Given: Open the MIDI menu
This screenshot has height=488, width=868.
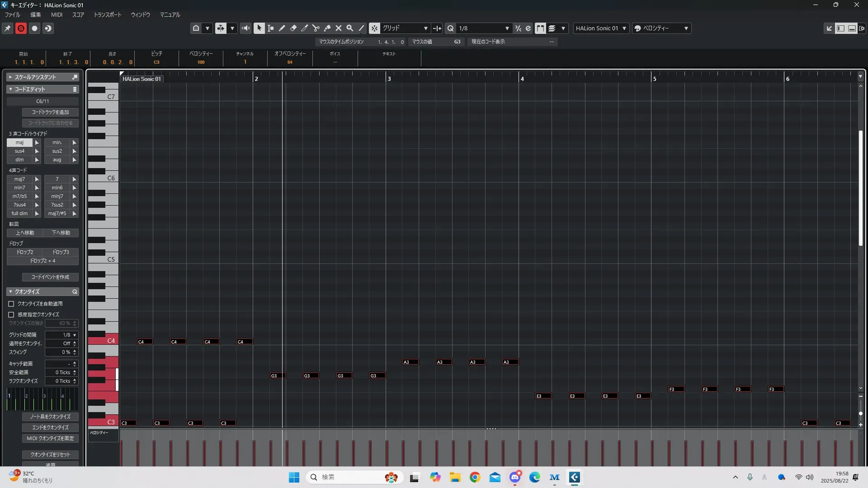Looking at the screenshot, I should (57, 14).
